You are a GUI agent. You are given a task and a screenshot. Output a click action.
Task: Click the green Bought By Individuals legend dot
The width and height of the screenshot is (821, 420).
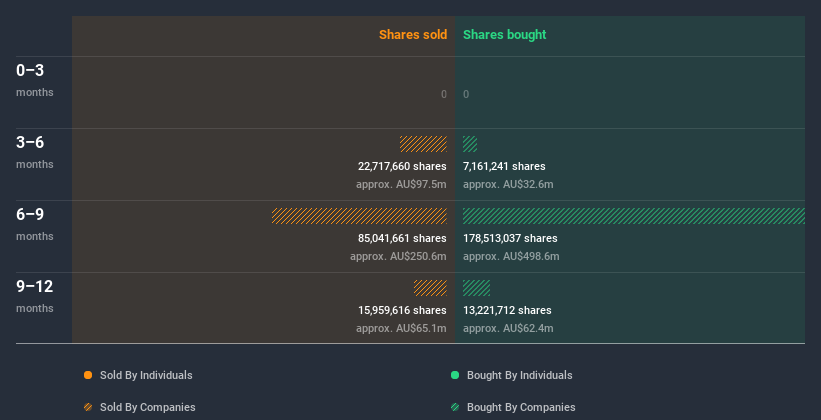coord(455,375)
